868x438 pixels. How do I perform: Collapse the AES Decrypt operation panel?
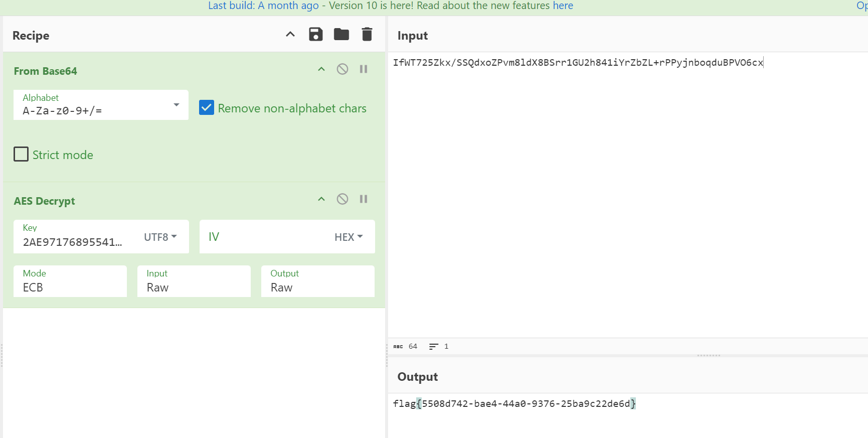click(321, 199)
